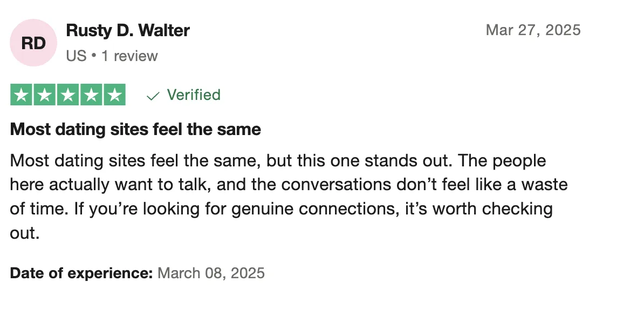The width and height of the screenshot is (644, 309).
Task: Click the '1 review' count text
Action: (129, 56)
